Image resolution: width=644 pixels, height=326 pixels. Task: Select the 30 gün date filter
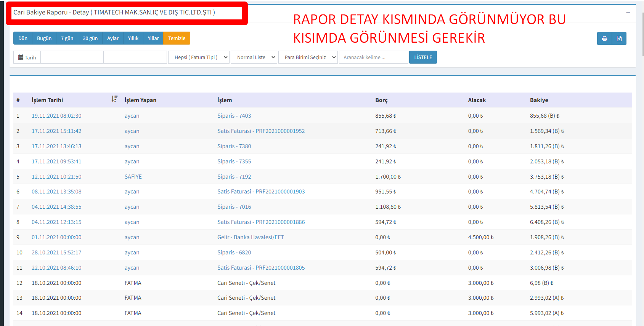pyautogui.click(x=90, y=38)
